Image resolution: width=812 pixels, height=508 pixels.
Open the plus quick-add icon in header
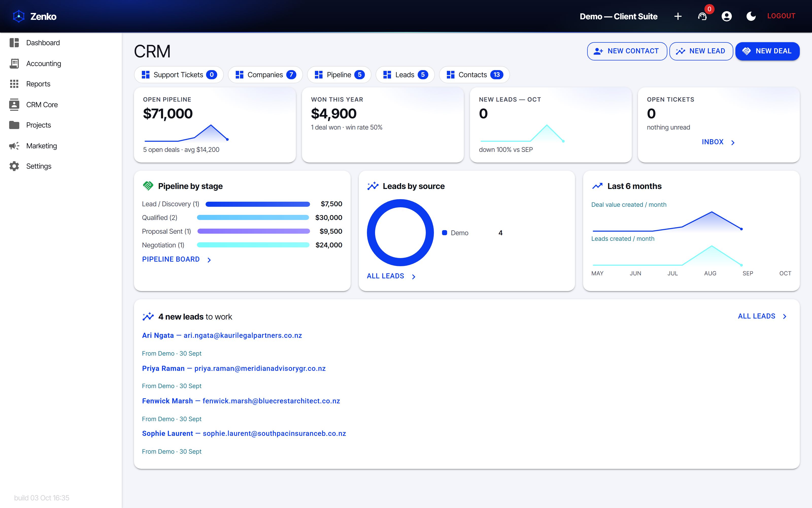point(678,16)
